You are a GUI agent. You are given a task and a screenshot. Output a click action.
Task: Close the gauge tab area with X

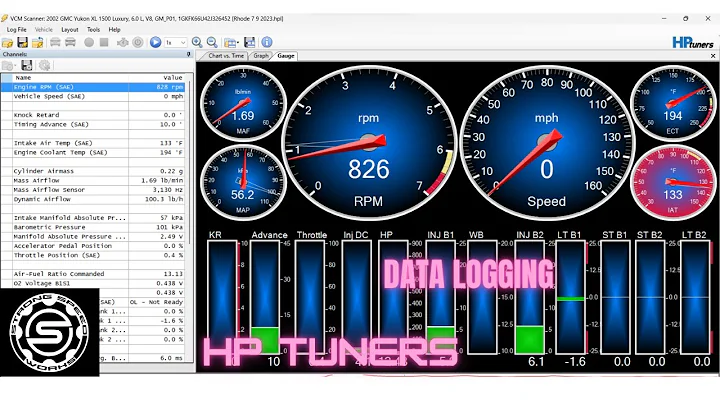tap(713, 56)
